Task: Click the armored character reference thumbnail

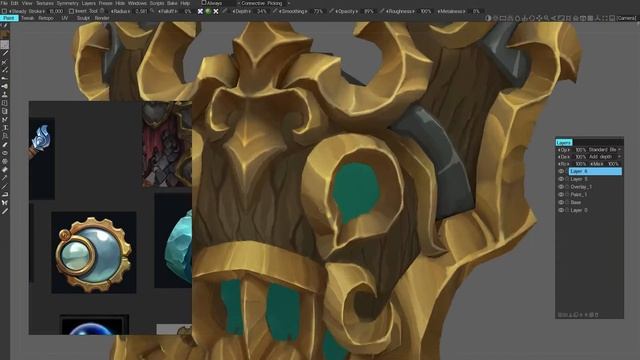Action: 167,144
